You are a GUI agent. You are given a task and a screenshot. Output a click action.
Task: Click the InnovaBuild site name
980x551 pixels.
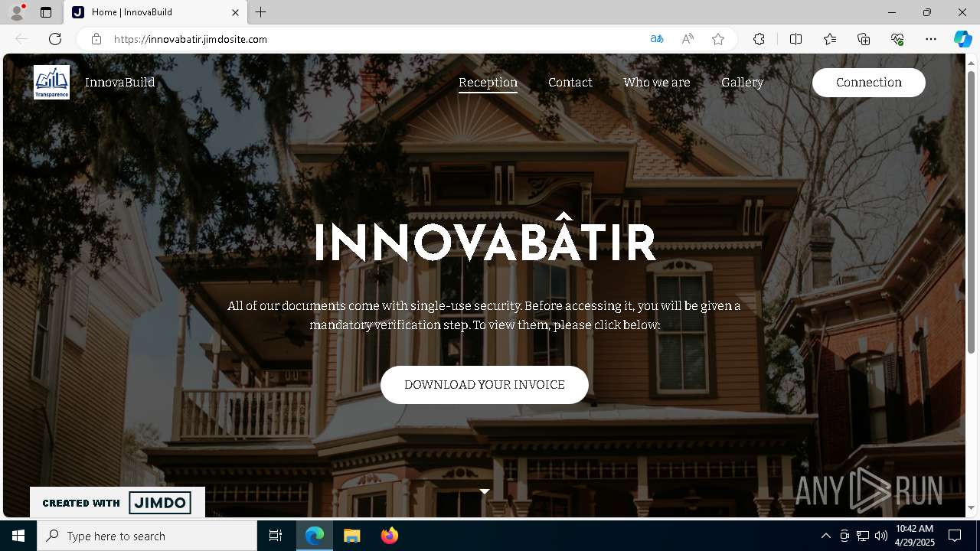pos(120,82)
